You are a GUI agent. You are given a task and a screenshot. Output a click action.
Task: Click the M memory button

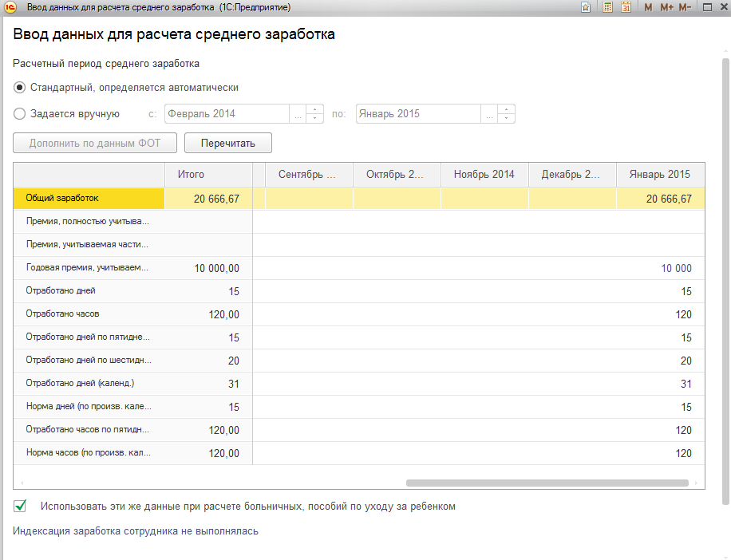click(648, 7)
